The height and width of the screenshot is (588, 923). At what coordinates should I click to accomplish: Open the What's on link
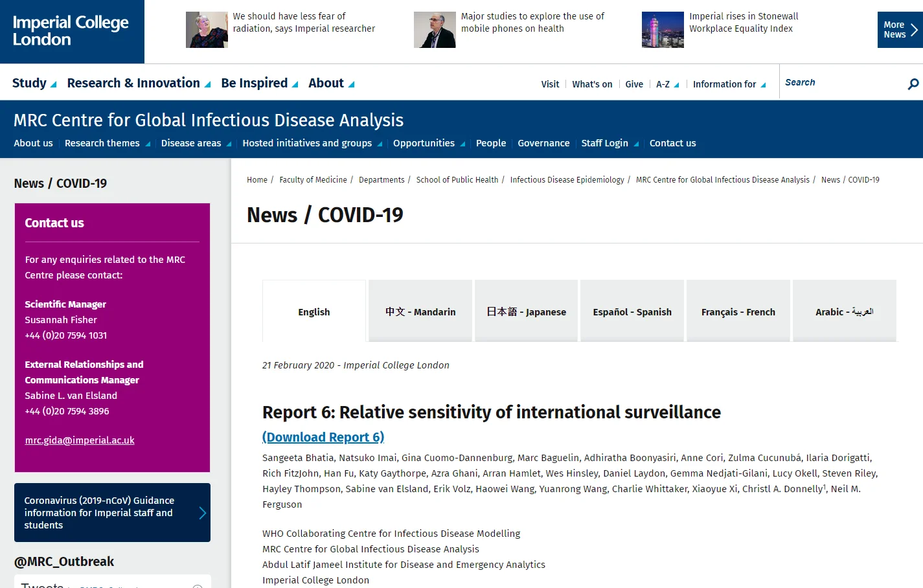(x=592, y=84)
